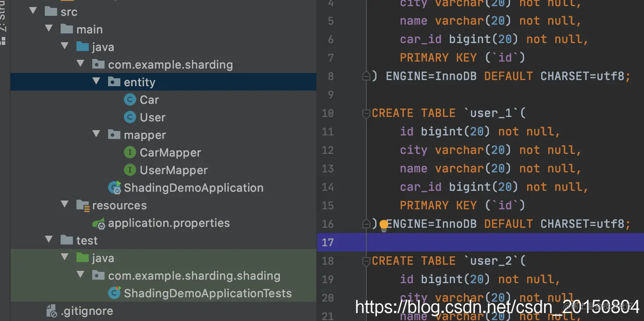Collapse the java folder under main
Viewport: 644px width, 321px height.
(65, 47)
